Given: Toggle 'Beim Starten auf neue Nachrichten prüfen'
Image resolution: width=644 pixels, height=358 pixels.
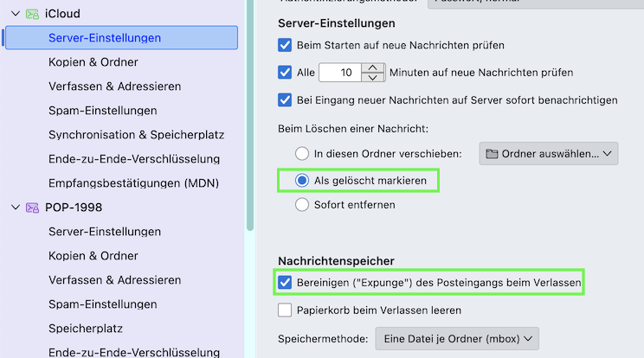Looking at the screenshot, I should tap(285, 44).
